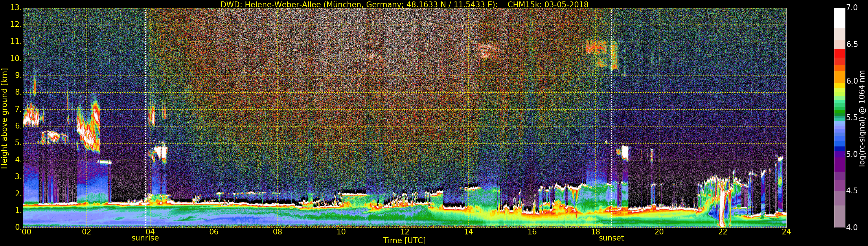Viewport: 868px width, 246px height.
Task: Click the height axis tick '13.'
Action: click(x=16, y=8)
